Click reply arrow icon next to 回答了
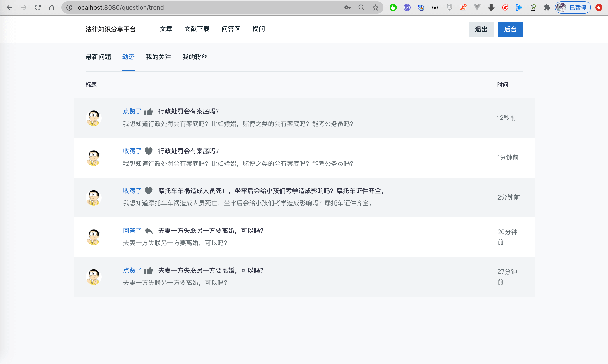Viewport: 608px width, 364px height. click(x=148, y=231)
